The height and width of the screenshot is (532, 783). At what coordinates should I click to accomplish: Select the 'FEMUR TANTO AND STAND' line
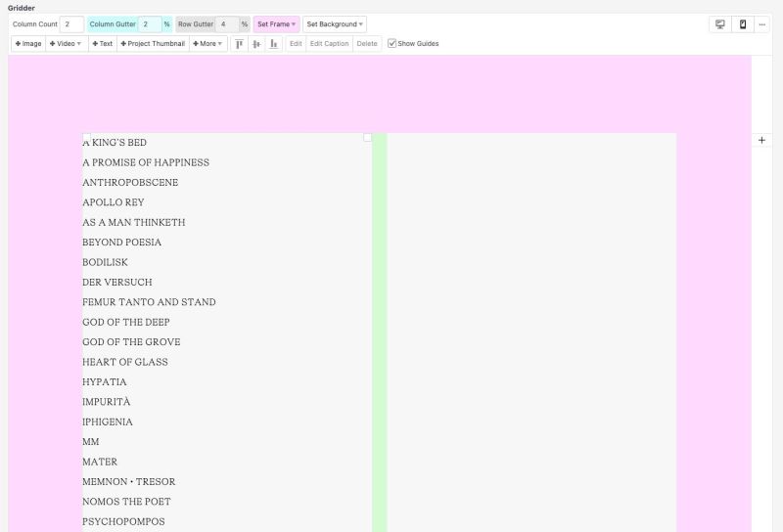coord(149,302)
